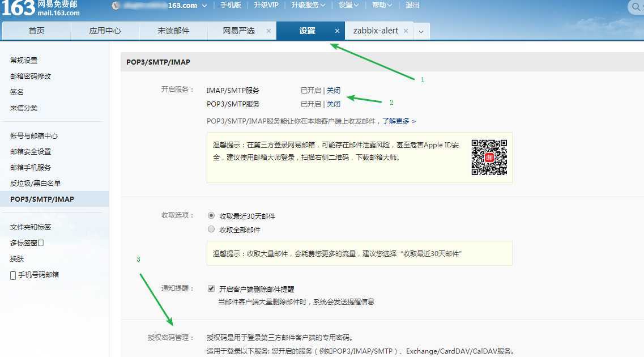
Task: Click the IMAP/SMTP服务 label
Action: [x=233, y=90]
